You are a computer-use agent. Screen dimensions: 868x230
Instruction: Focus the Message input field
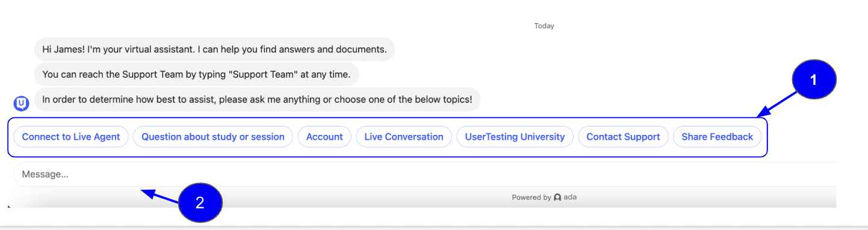(424, 174)
